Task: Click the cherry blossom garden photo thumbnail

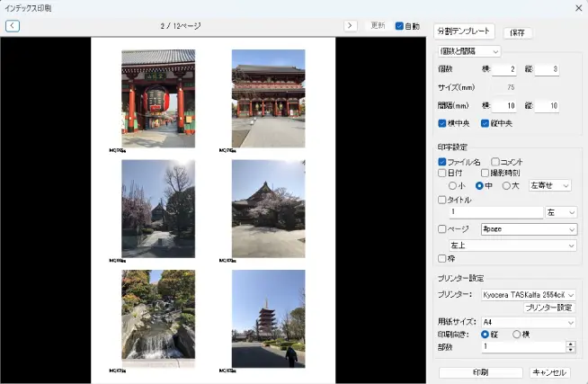Action: coord(158,209)
